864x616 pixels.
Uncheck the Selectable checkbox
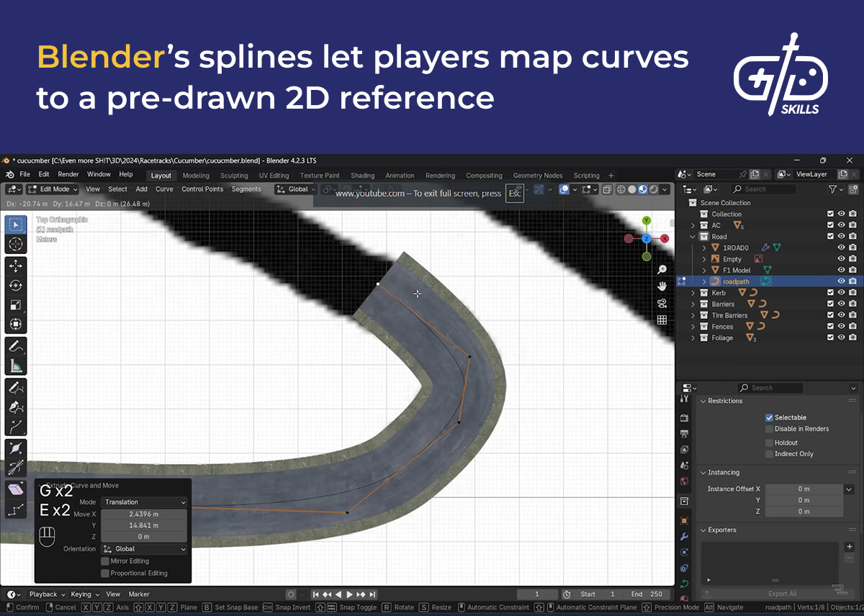click(769, 417)
